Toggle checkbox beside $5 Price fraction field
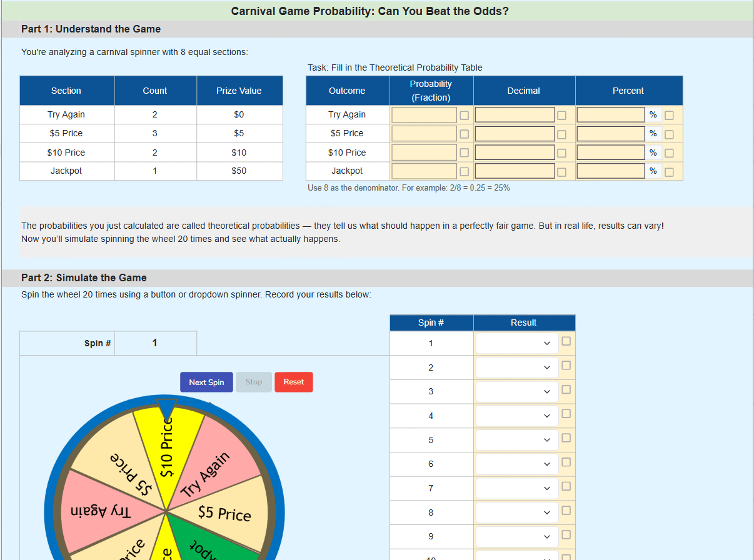The width and height of the screenshot is (754, 560). point(464,134)
